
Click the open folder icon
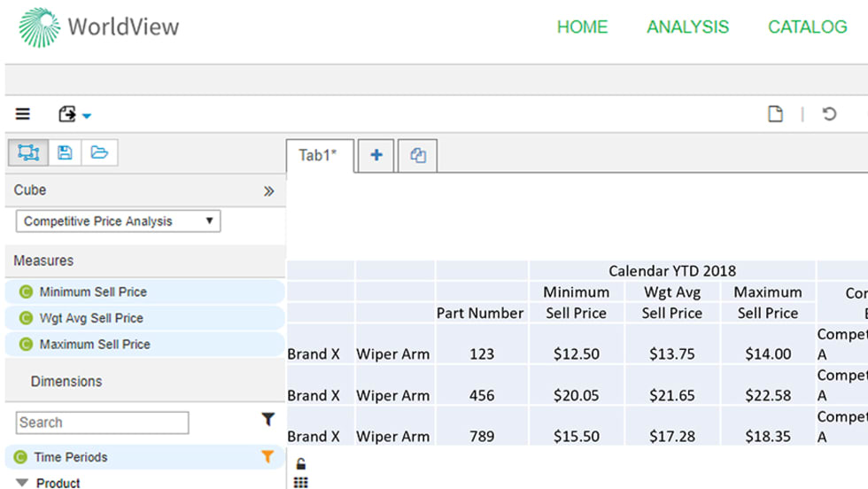pyautogui.click(x=99, y=153)
